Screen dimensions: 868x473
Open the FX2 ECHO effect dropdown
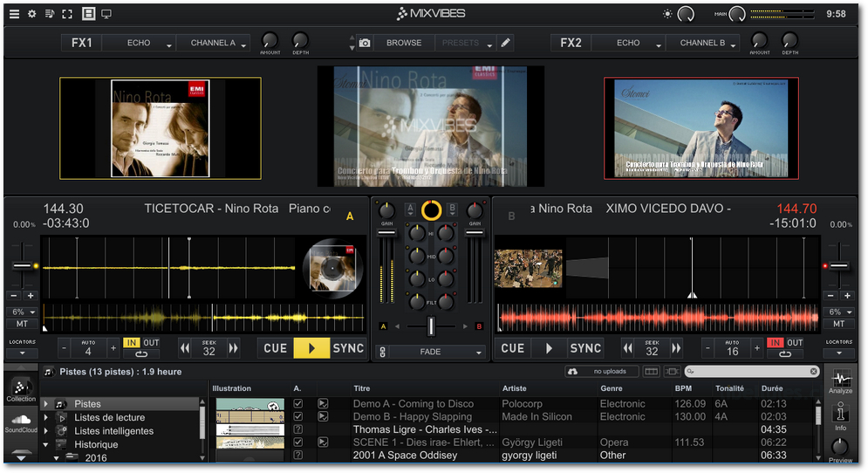pyautogui.click(x=628, y=43)
